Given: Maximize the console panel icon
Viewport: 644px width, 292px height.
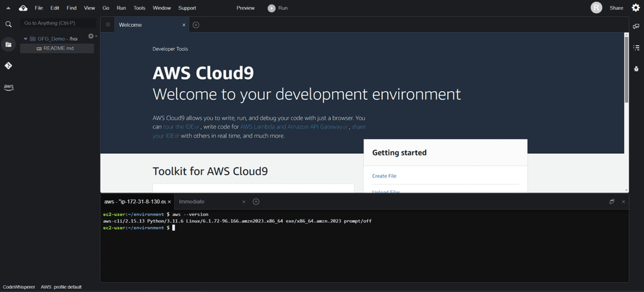Looking at the screenshot, I should pyautogui.click(x=612, y=202).
